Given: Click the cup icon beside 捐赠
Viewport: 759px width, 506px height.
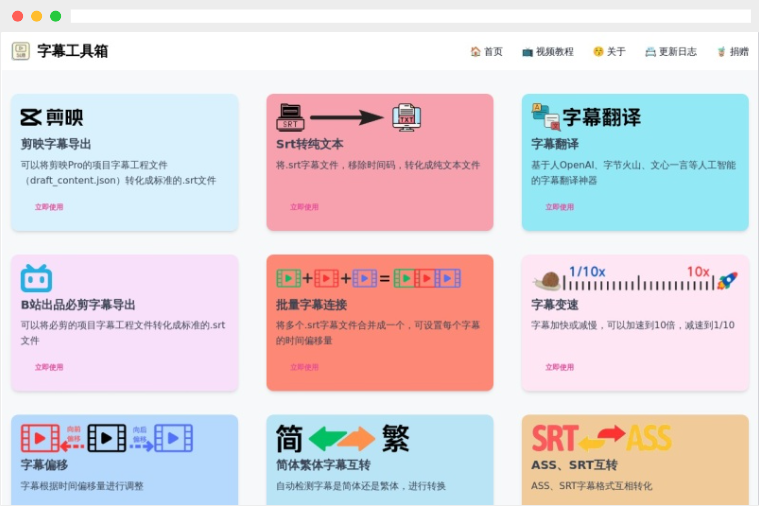Looking at the screenshot, I should (721, 51).
